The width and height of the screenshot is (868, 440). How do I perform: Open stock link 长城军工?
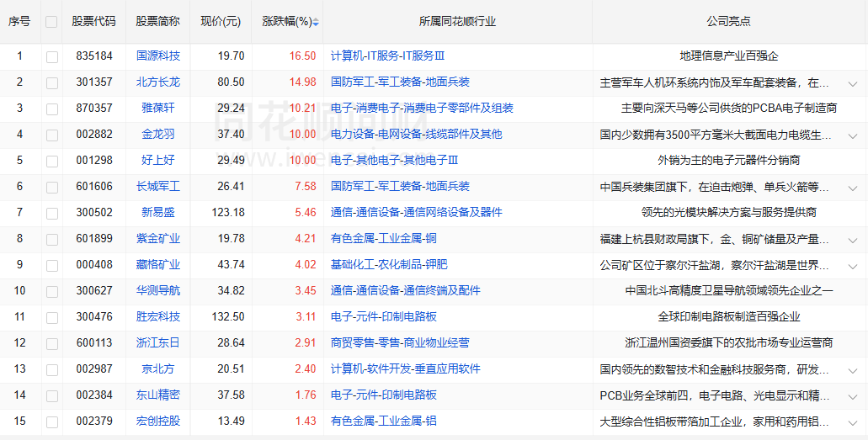click(x=158, y=186)
